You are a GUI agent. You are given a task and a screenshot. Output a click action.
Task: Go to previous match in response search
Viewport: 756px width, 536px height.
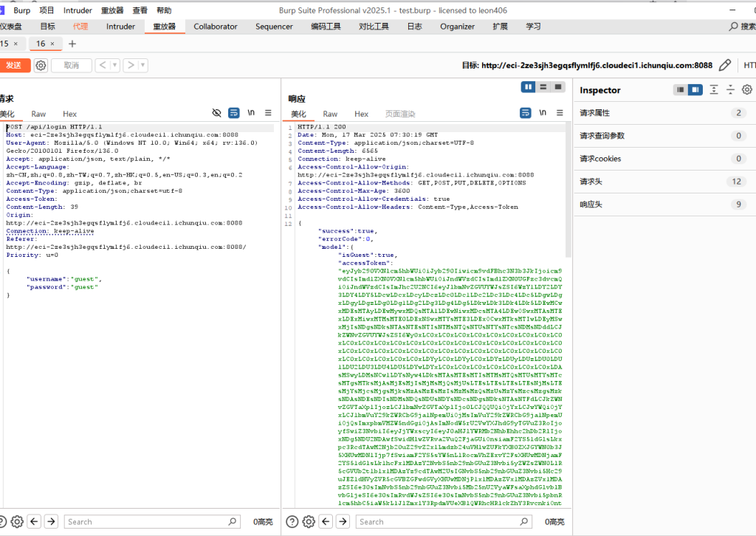[326, 521]
